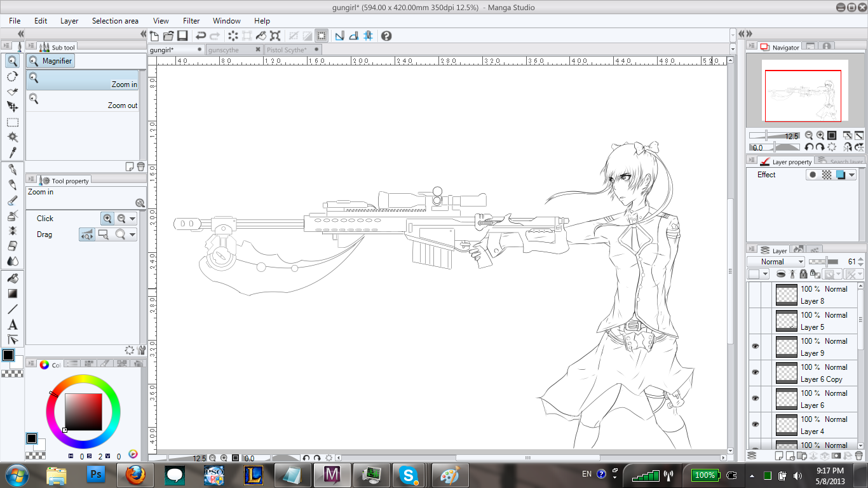The width and height of the screenshot is (868, 488).
Task: Click Navigator zoom out magnifier icon
Action: pos(809,135)
